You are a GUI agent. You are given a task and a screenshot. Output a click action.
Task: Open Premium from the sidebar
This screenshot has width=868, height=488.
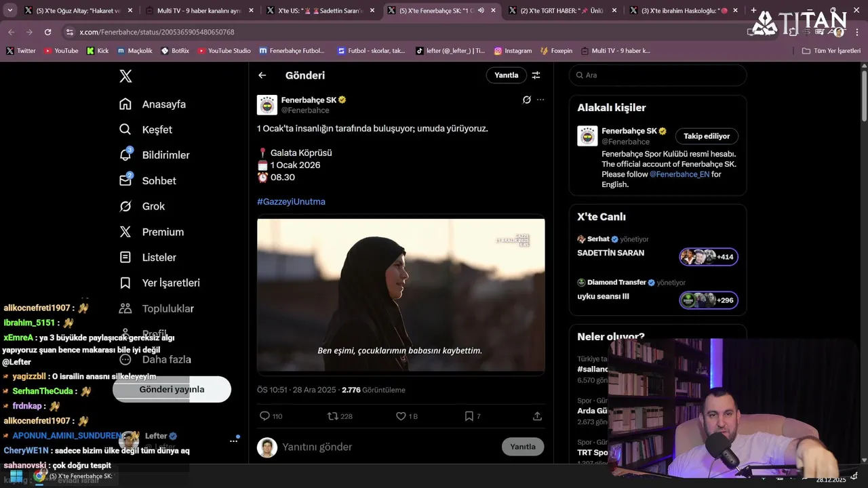(151, 232)
